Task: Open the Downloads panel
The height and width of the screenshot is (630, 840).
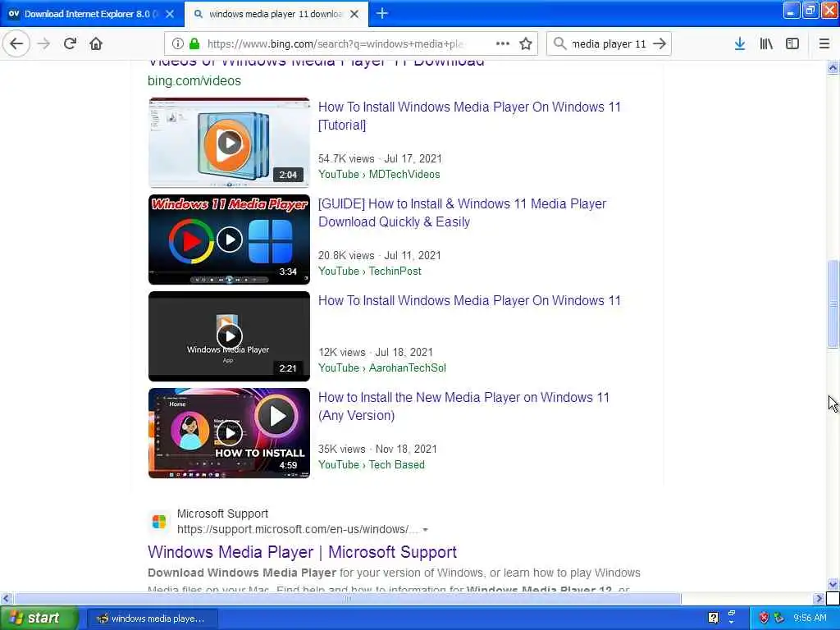Action: (740, 43)
